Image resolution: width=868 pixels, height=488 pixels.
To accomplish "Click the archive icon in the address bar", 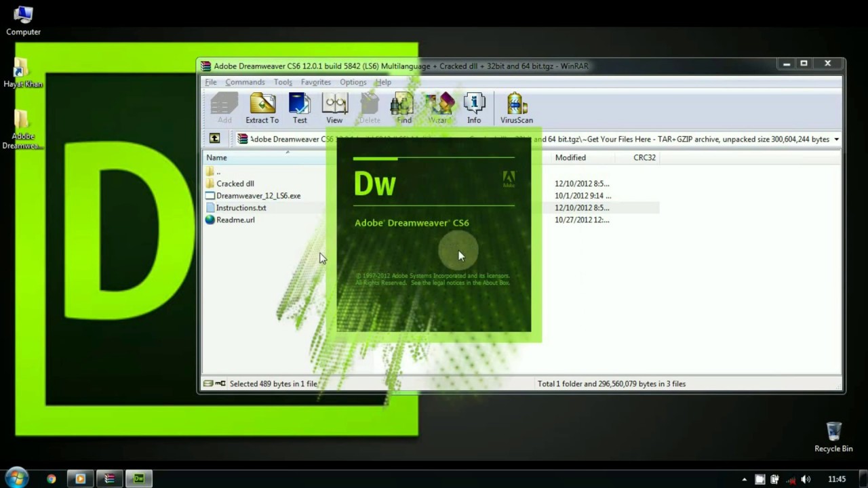I will tap(243, 139).
